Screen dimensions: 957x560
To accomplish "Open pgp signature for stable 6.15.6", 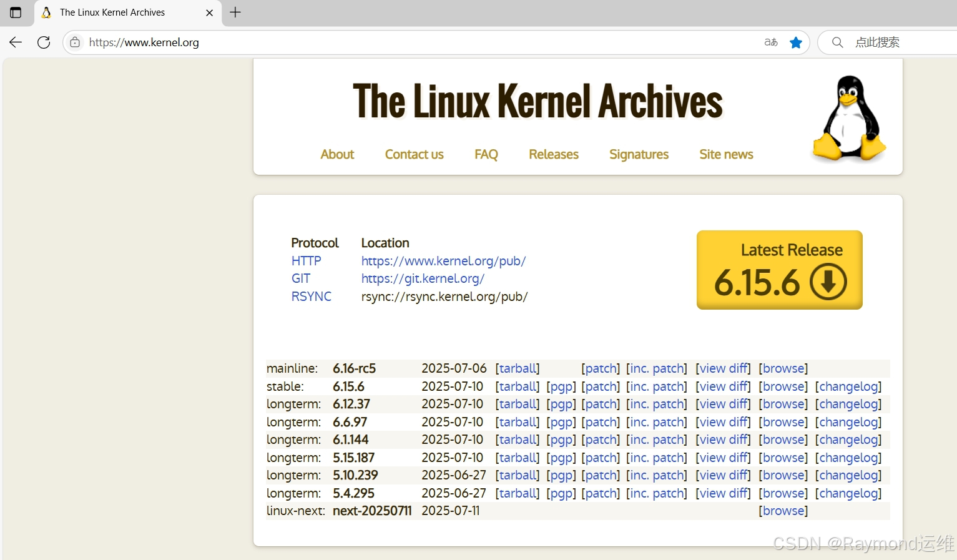I will coord(561,386).
